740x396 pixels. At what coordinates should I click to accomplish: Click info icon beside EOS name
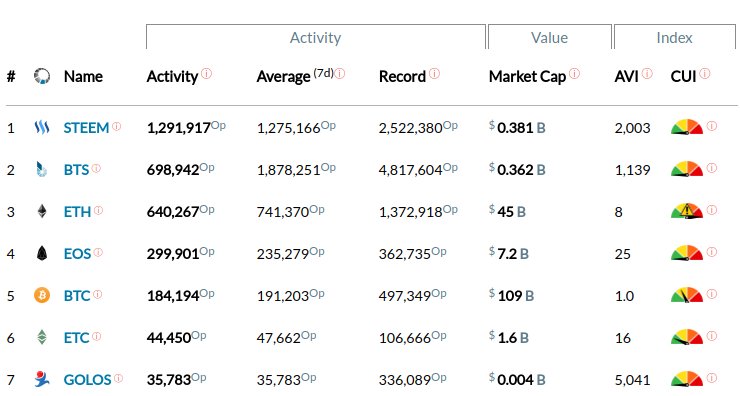pos(98,252)
